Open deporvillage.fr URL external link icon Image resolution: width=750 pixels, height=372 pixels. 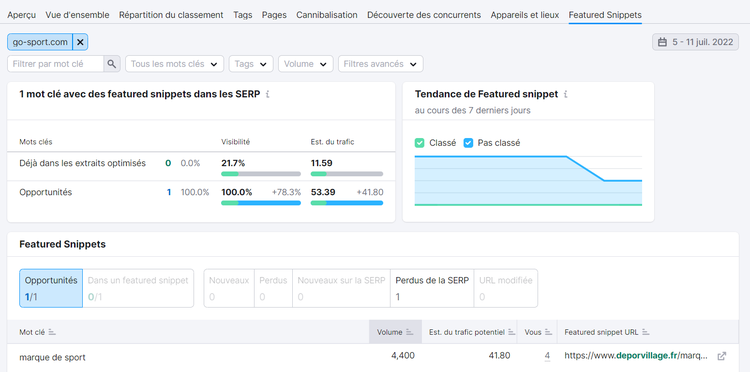pyautogui.click(x=722, y=356)
